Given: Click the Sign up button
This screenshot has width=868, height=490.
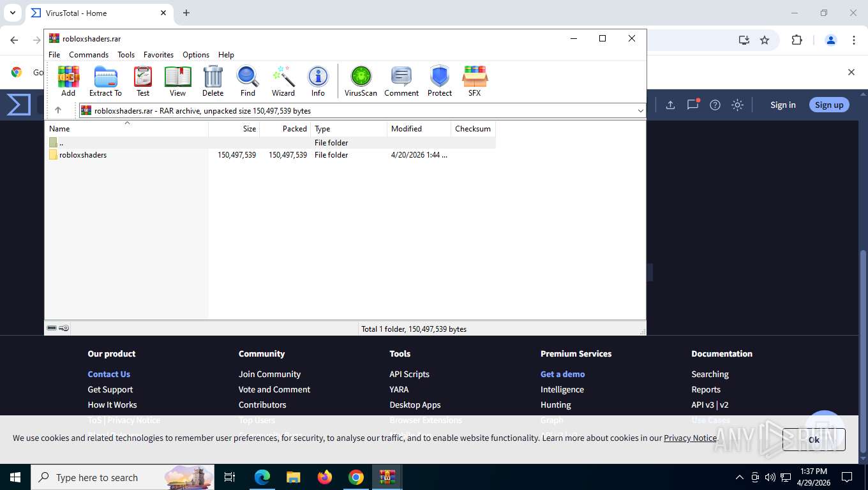Looking at the screenshot, I should click(x=829, y=105).
